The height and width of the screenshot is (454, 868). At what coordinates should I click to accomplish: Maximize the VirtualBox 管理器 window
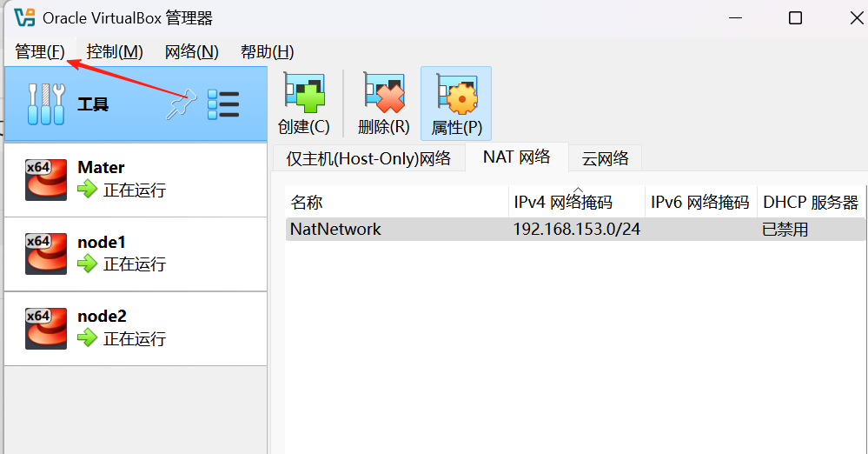pyautogui.click(x=796, y=18)
